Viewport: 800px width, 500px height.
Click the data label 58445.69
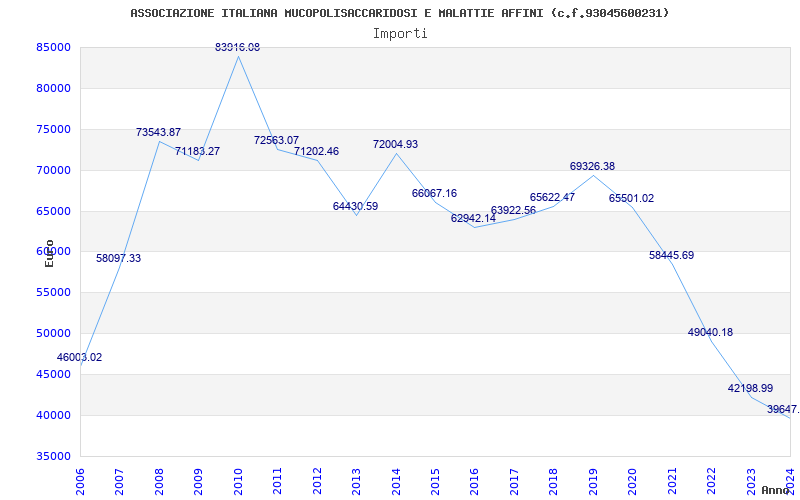coord(671,255)
